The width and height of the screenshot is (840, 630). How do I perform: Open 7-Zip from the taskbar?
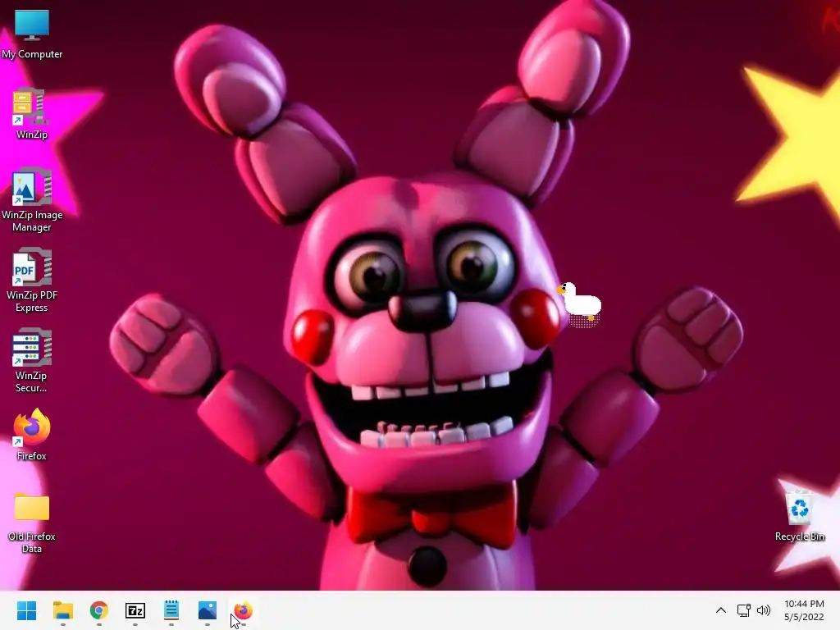(x=135, y=610)
